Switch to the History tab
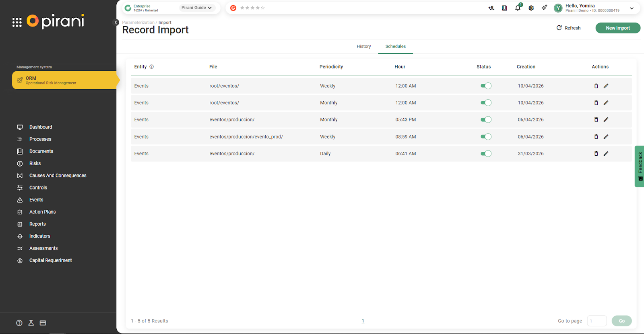The width and height of the screenshot is (644, 334). pyautogui.click(x=363, y=46)
